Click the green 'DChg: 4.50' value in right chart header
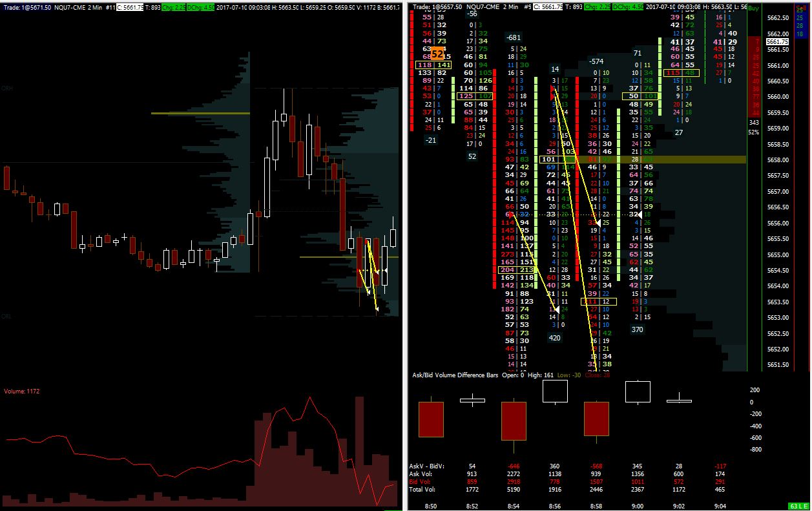Screen dimensions: 812x511 [x=629, y=6]
